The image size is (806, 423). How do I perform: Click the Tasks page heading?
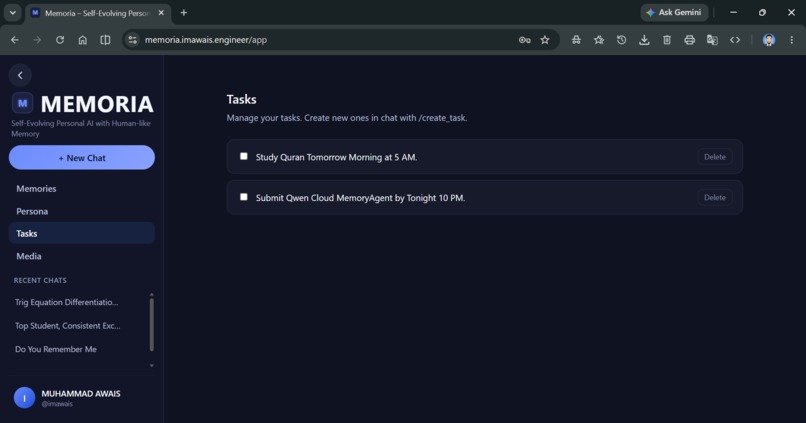[x=242, y=99]
